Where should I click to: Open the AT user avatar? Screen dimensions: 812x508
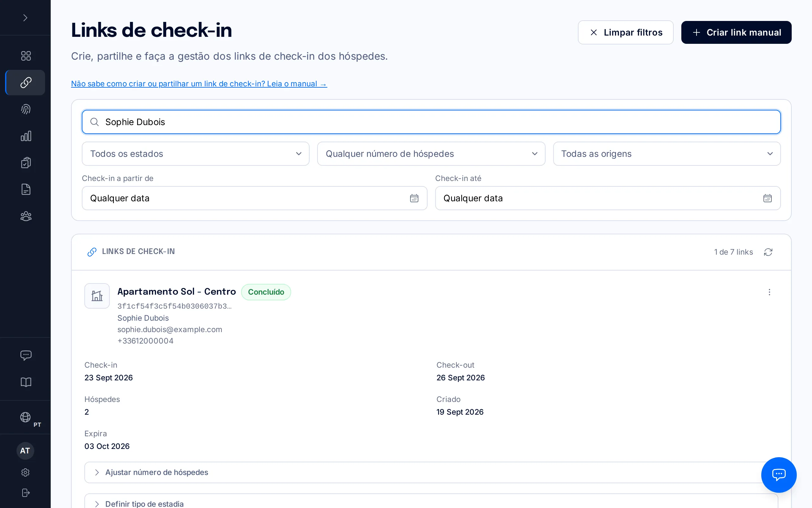click(x=25, y=451)
